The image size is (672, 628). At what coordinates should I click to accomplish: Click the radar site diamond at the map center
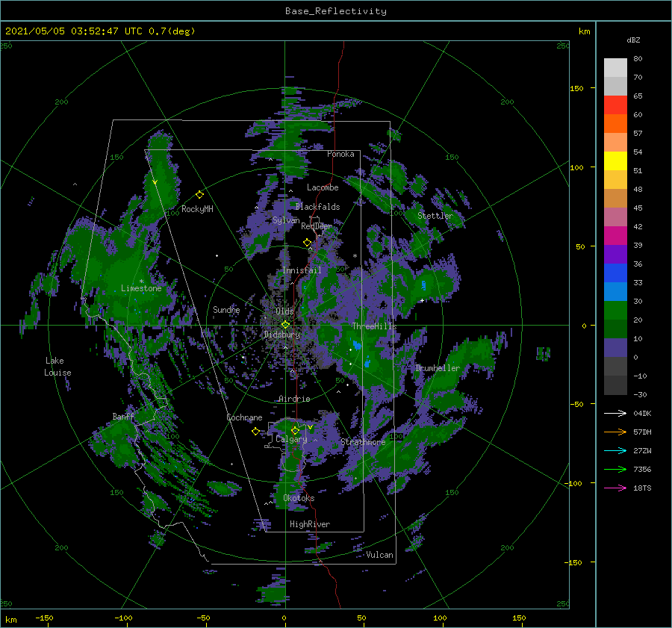285,325
